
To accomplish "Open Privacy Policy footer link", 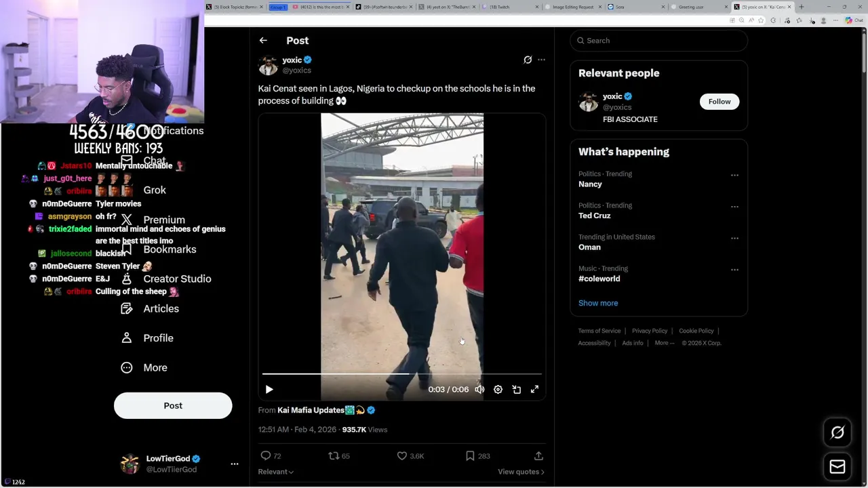I will point(650,331).
